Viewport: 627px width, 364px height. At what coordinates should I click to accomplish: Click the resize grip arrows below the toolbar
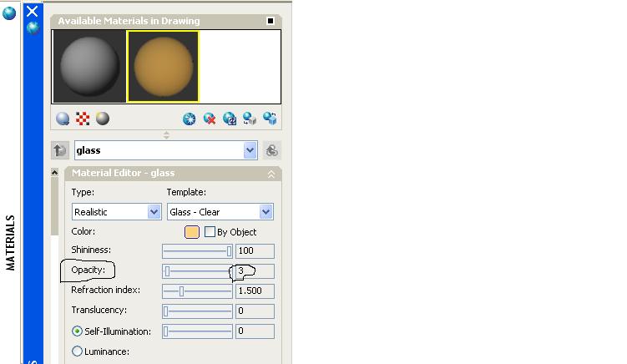(166, 135)
